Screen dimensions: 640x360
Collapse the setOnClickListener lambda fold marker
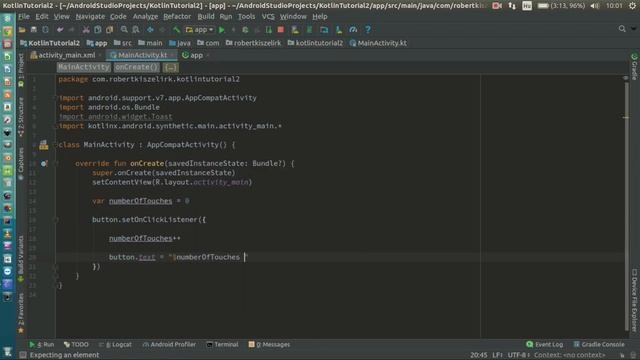pyautogui.click(x=57, y=220)
